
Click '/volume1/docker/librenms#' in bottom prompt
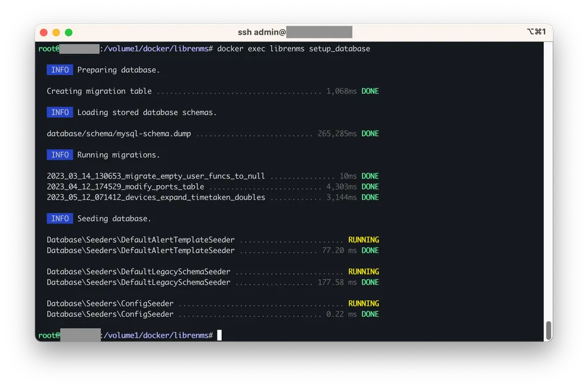pos(158,335)
